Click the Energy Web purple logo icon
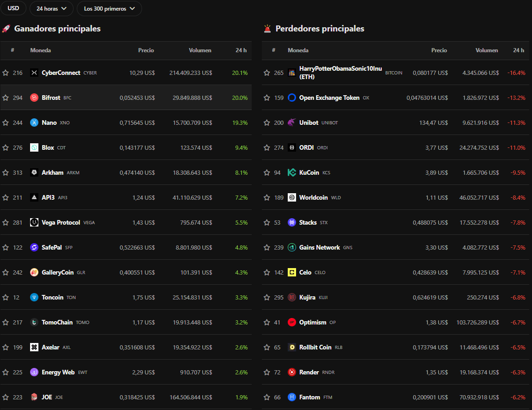The width and height of the screenshot is (532, 410). tap(34, 372)
